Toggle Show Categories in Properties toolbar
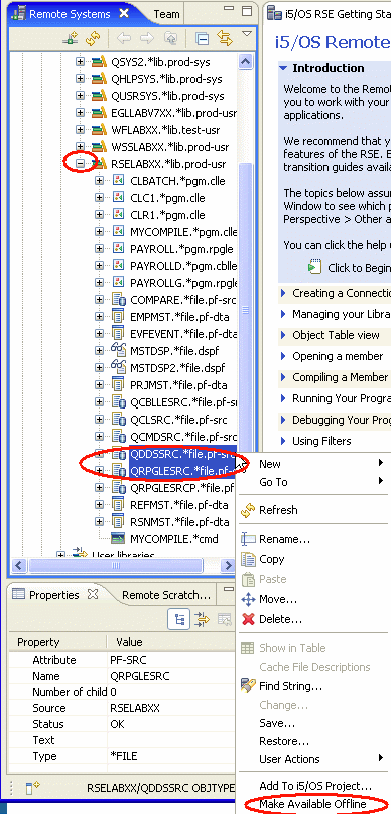Image resolution: width=391 pixels, height=814 pixels. pyautogui.click(x=178, y=619)
